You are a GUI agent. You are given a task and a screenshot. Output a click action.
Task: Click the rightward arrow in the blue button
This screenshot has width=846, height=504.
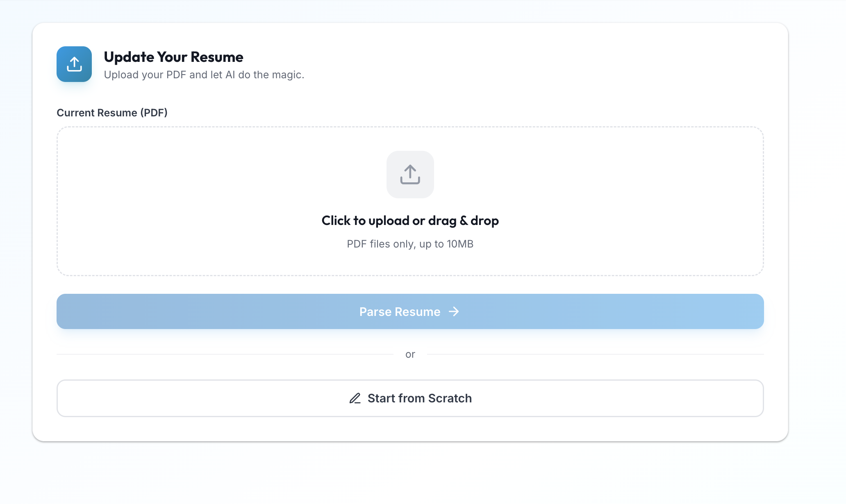[454, 311]
